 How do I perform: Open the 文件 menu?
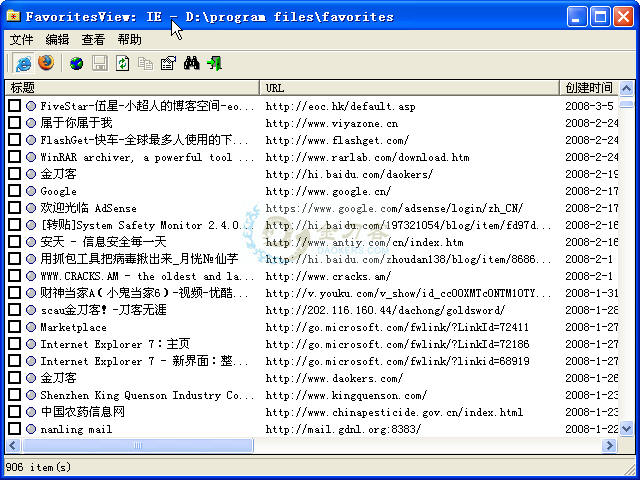21,40
